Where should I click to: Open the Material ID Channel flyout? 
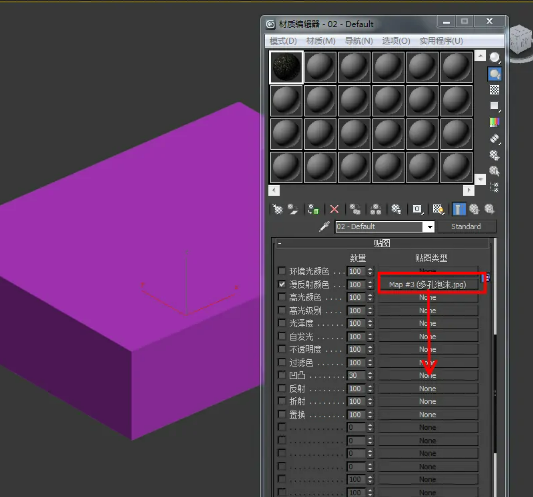(417, 209)
